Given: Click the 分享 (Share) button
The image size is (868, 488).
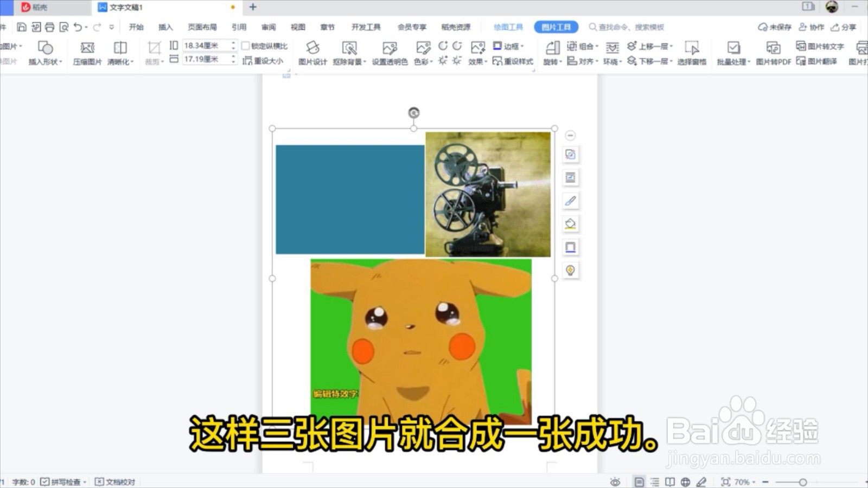Looking at the screenshot, I should pos(844,27).
